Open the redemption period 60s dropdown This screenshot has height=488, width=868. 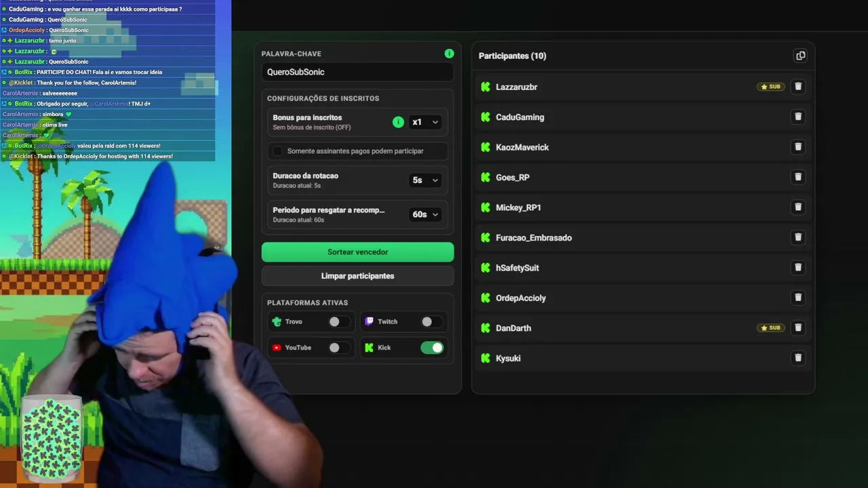pos(425,214)
